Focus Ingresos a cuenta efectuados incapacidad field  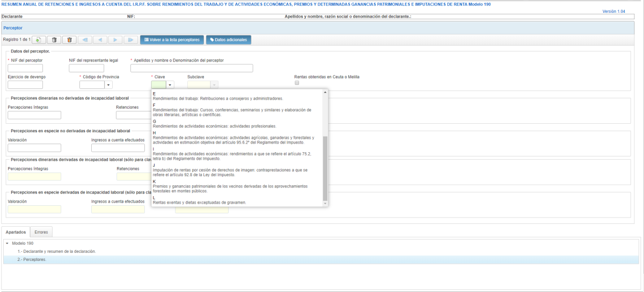[x=118, y=209]
